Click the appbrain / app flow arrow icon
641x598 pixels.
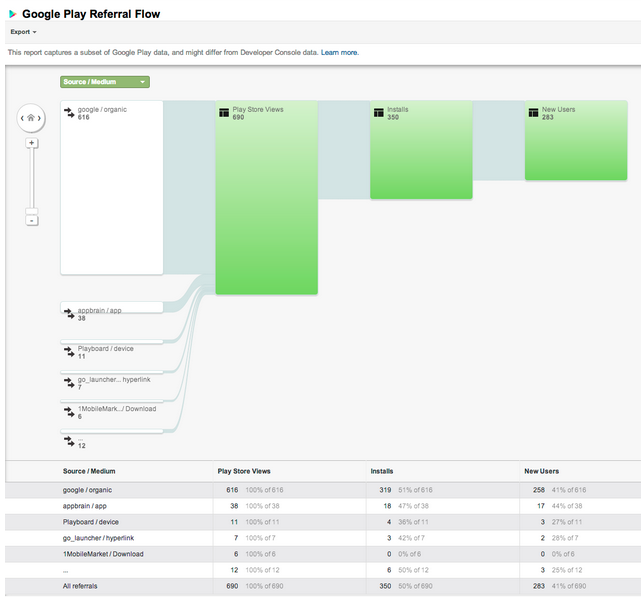click(69, 314)
